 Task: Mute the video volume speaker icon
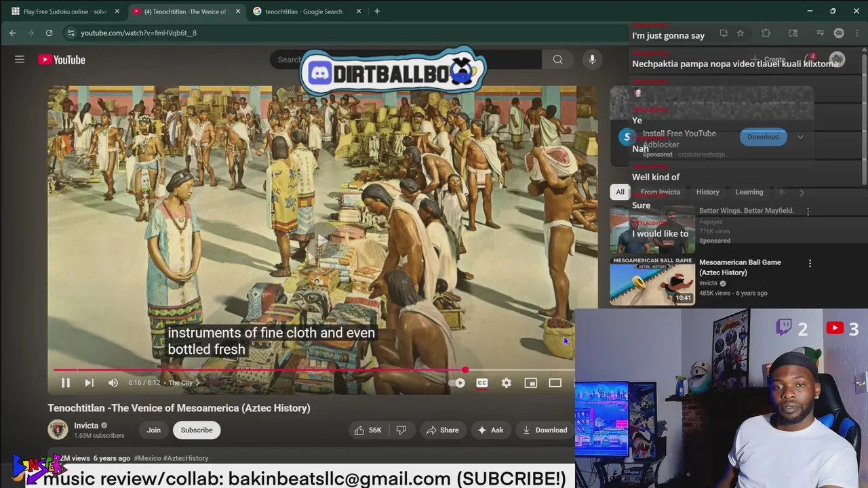coord(113,383)
